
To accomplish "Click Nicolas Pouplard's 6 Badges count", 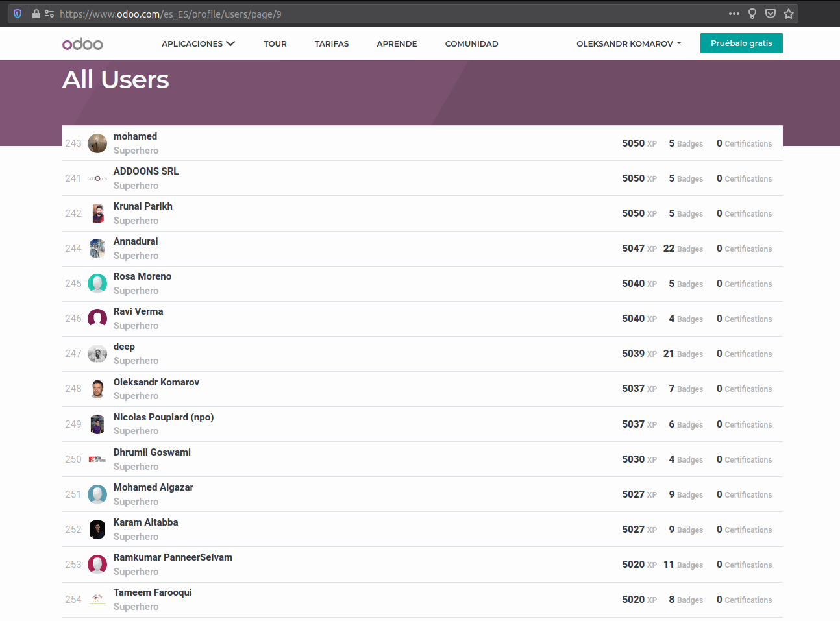I will point(686,424).
